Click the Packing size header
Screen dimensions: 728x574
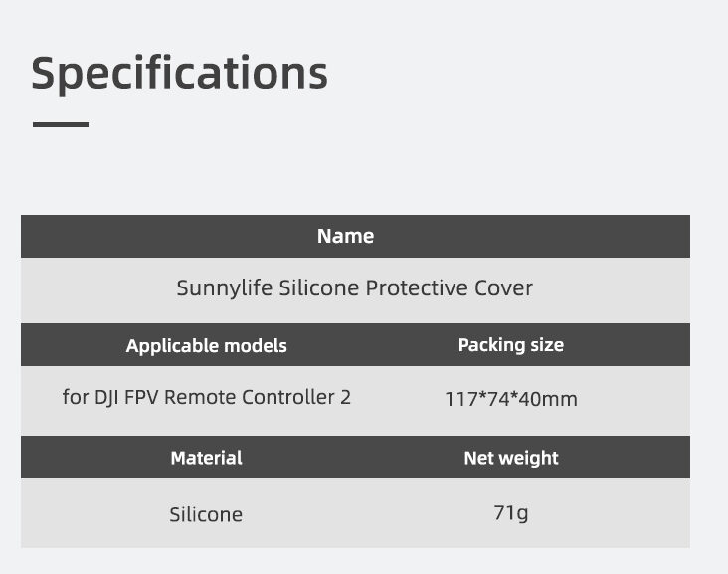510,344
